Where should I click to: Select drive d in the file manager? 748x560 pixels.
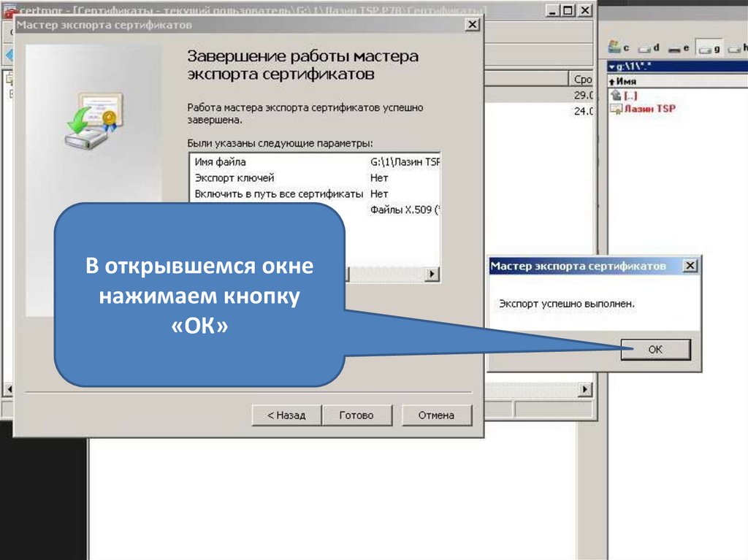[649, 47]
